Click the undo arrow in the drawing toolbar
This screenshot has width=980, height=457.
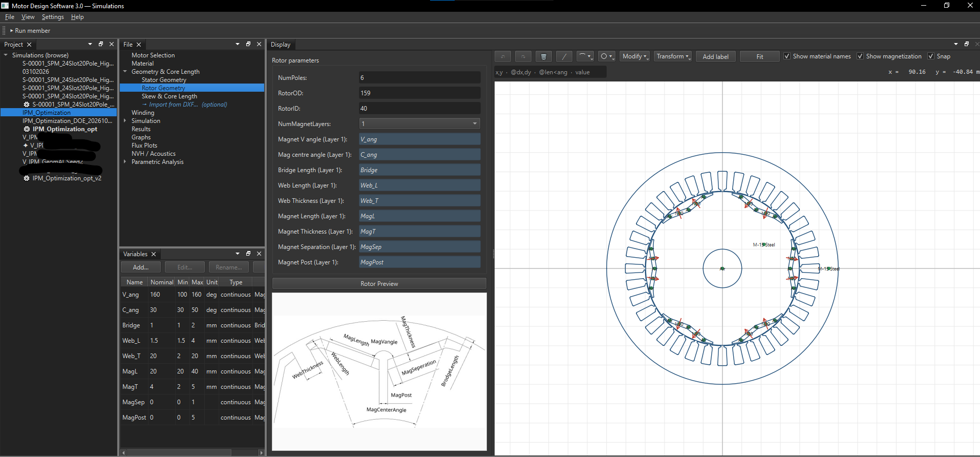502,56
